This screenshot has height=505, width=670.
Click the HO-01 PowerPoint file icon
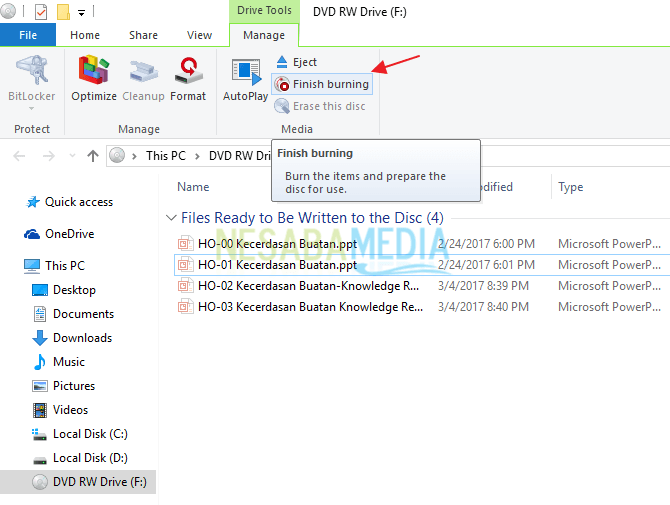(x=185, y=265)
